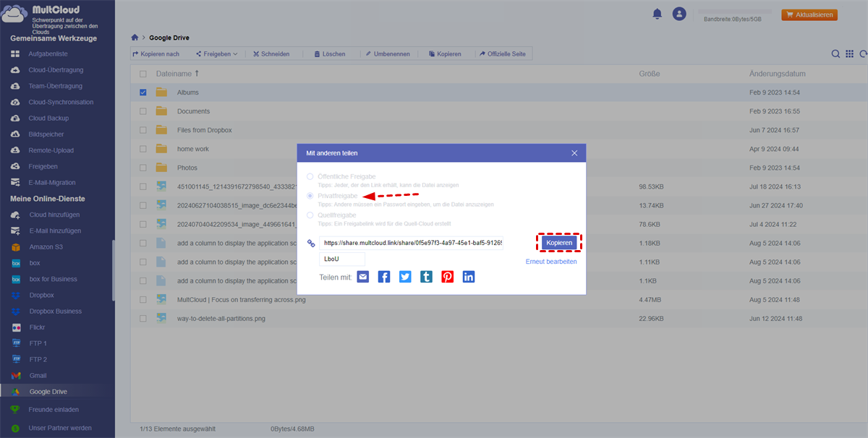The height and width of the screenshot is (438, 868).
Task: Open the user account avatar
Action: point(679,14)
